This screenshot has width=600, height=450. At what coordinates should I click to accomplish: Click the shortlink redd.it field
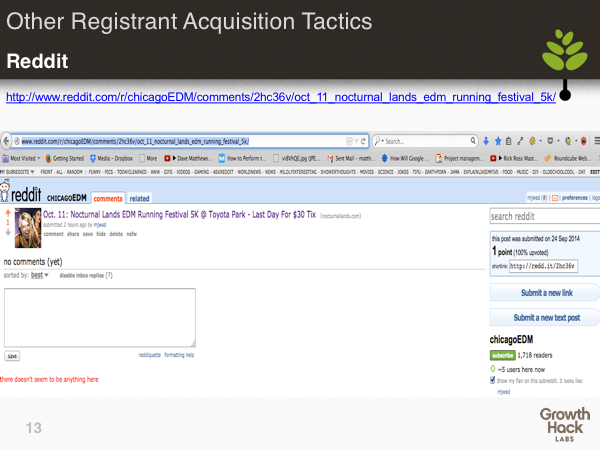tap(543, 266)
